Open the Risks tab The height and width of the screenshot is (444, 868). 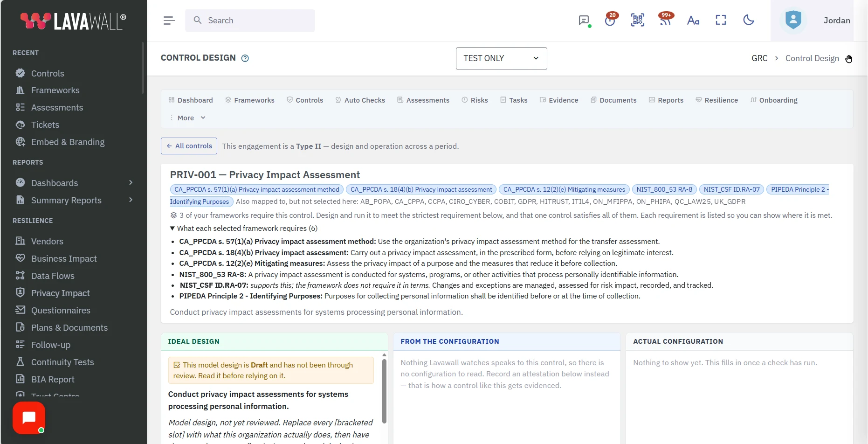pos(475,100)
